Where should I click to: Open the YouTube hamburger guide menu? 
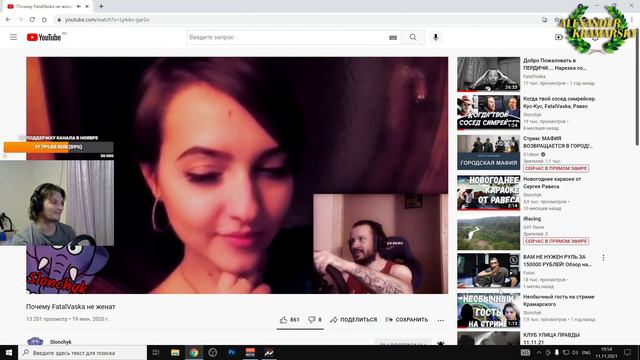pos(13,37)
